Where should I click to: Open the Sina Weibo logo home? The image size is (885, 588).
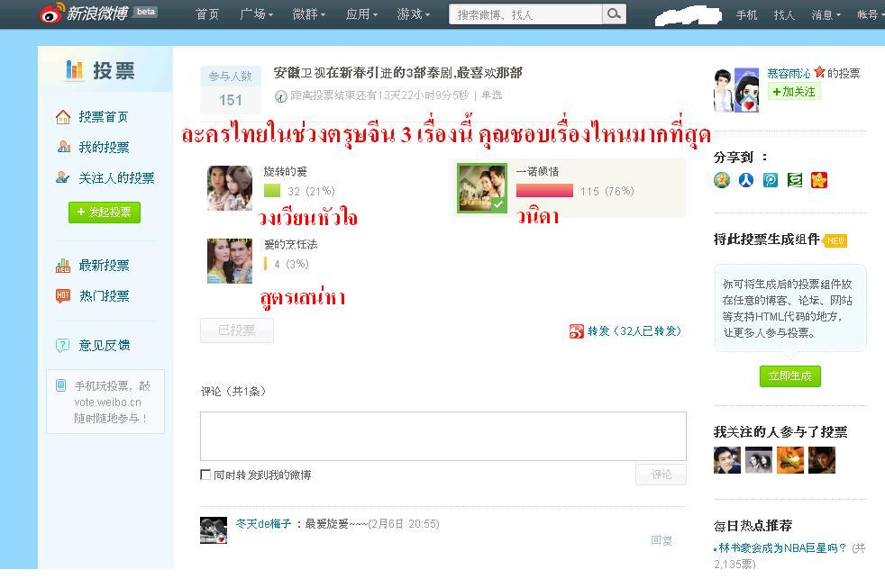click(x=85, y=13)
